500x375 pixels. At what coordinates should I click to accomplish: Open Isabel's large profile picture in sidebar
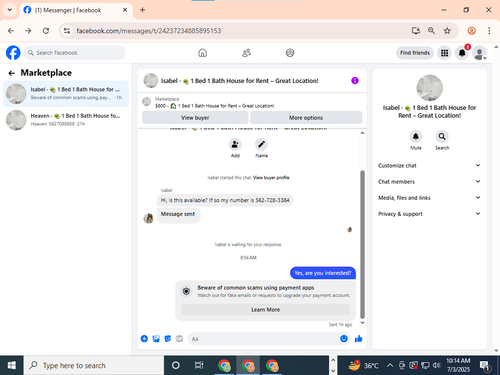pos(429,88)
